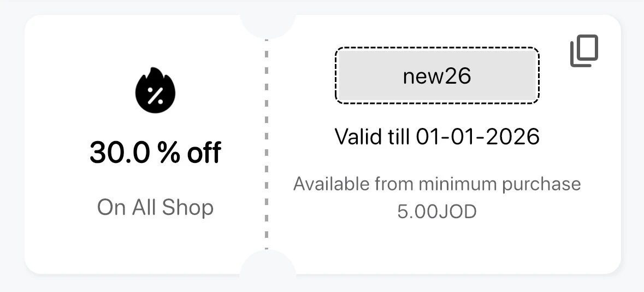Click the word "off" in the heading
This screenshot has height=292, width=644.
click(204, 153)
